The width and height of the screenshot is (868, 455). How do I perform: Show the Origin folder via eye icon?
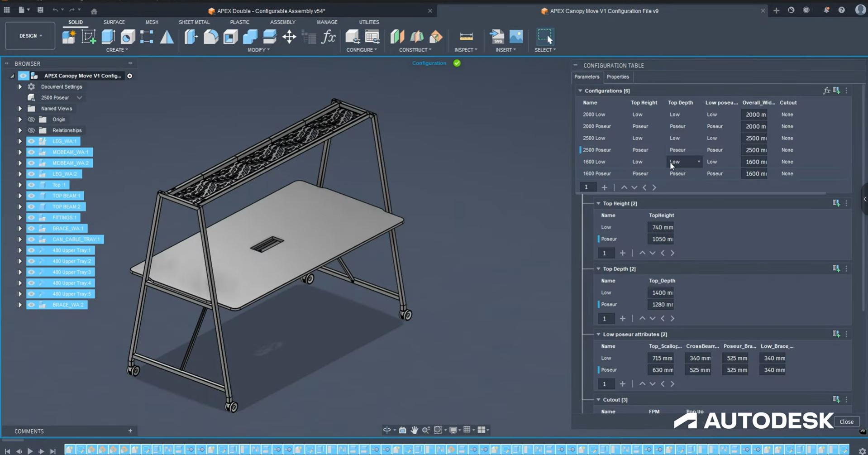(31, 120)
